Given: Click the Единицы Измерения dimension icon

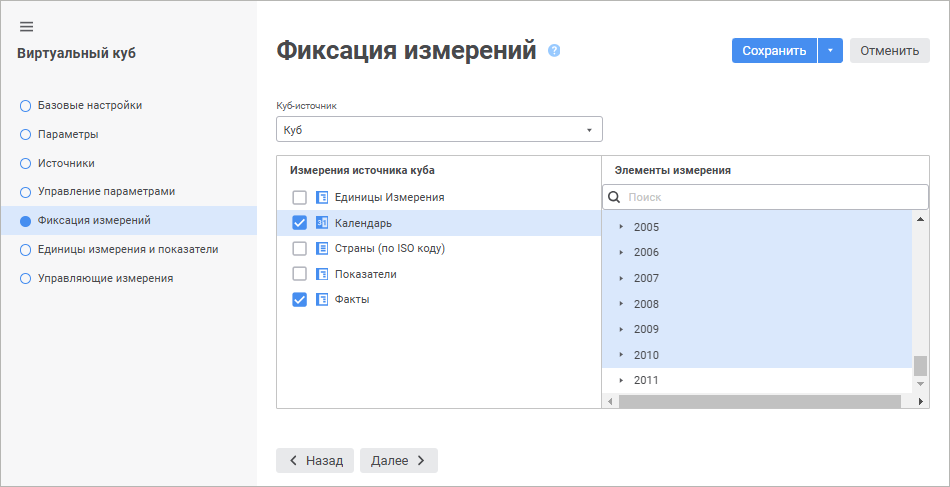Looking at the screenshot, I should (322, 198).
